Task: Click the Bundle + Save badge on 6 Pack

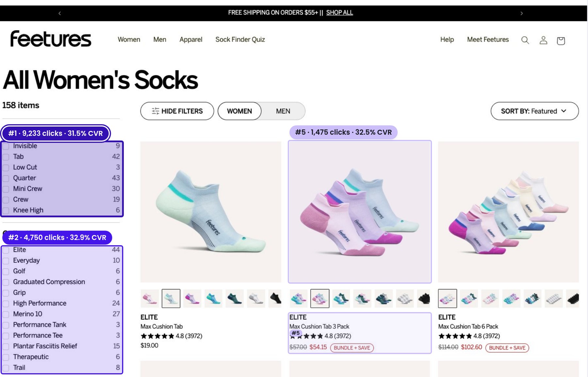Action: tap(507, 348)
